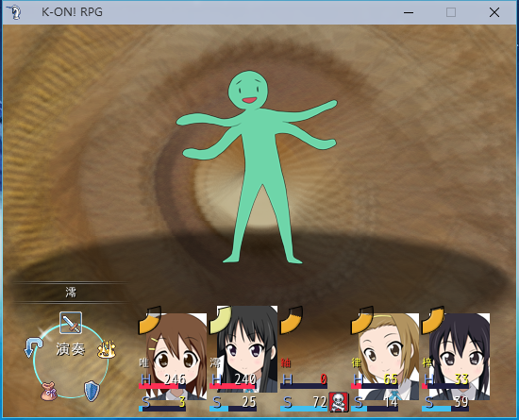Select the golden crown skill icon
Screen dimensions: 519x420
coord(107,349)
